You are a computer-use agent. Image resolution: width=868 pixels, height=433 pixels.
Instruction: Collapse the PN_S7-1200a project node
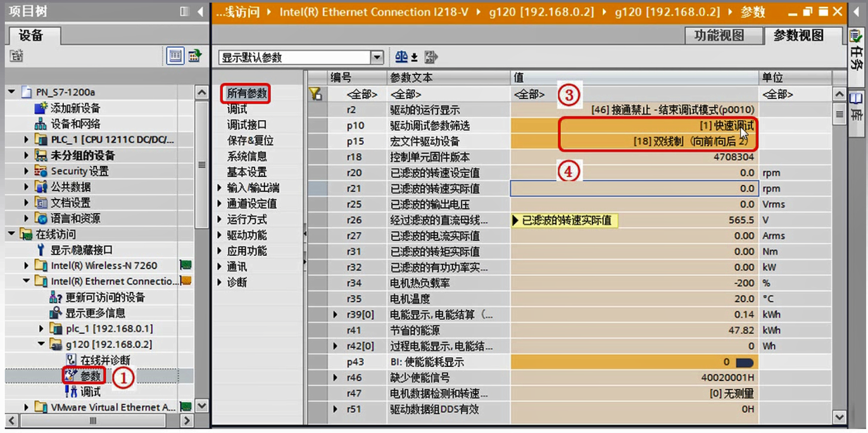[x=11, y=92]
